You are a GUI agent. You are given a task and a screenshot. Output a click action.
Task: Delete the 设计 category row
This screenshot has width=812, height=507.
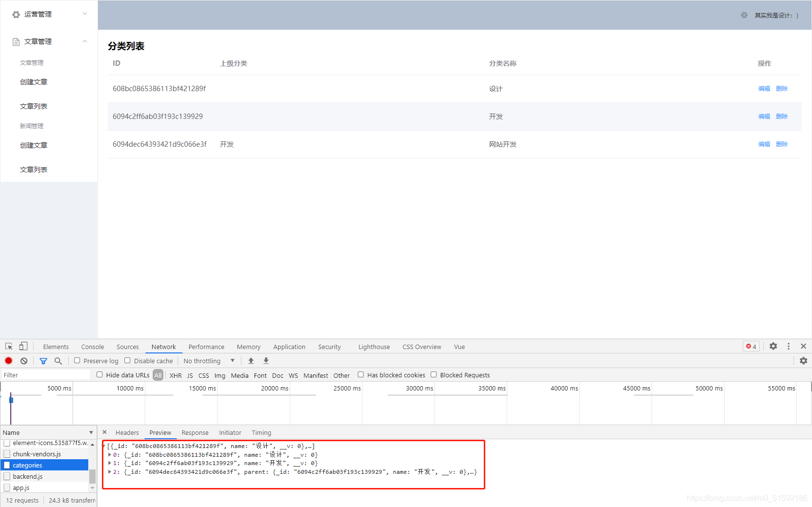pos(782,89)
